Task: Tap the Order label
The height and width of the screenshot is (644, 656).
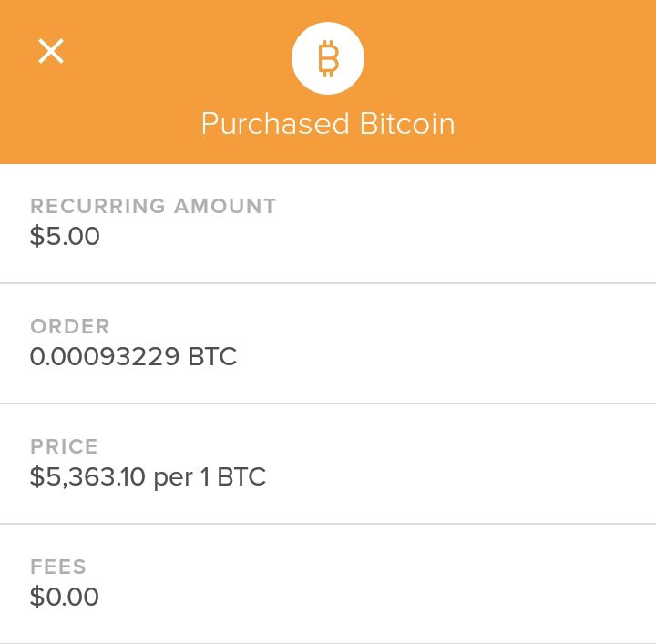Action: pyautogui.click(x=70, y=326)
